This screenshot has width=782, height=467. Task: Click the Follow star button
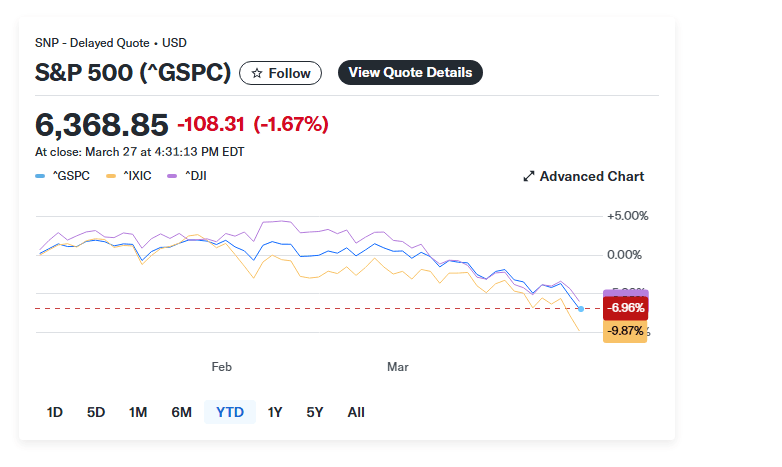click(x=281, y=73)
